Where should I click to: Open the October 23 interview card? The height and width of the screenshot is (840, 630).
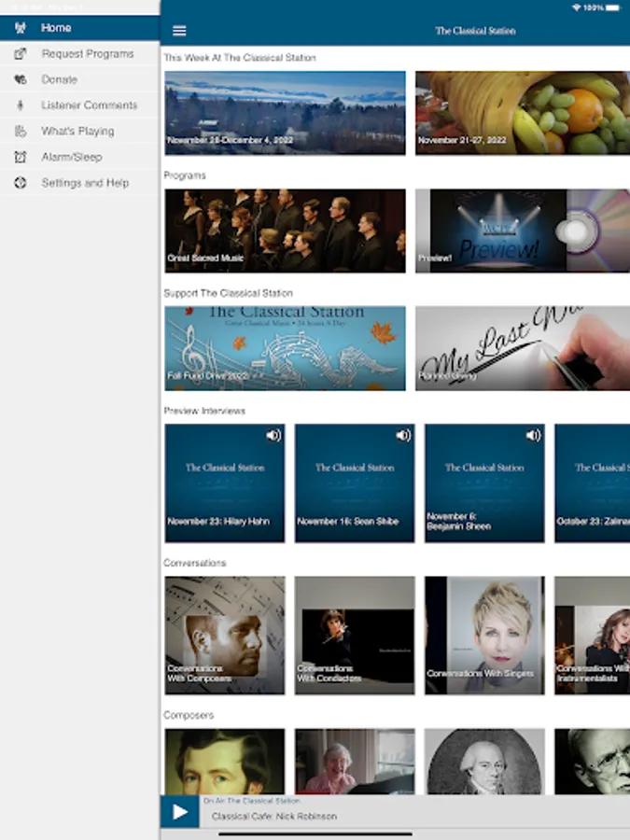click(x=592, y=483)
